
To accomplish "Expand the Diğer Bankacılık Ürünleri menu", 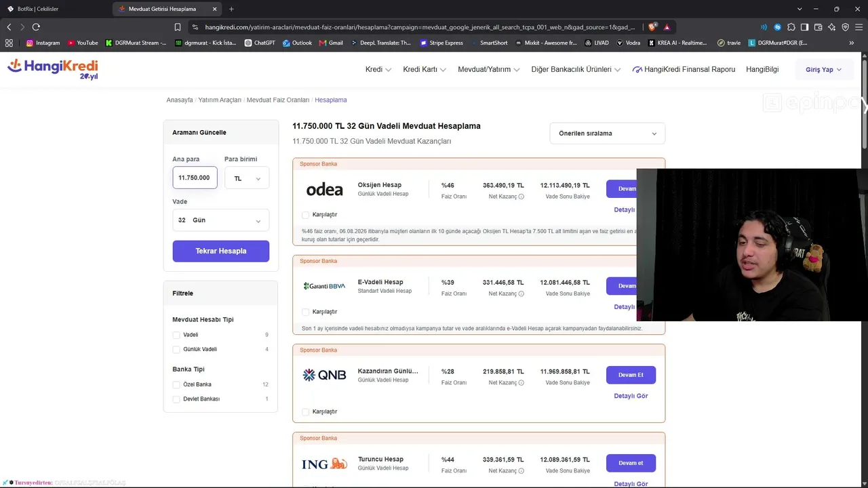I will 576,69.
